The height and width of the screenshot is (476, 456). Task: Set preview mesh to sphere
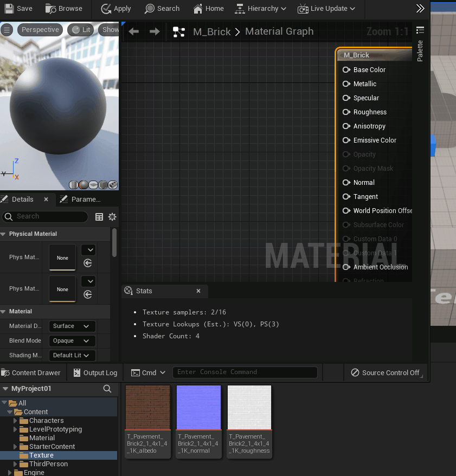tap(84, 184)
